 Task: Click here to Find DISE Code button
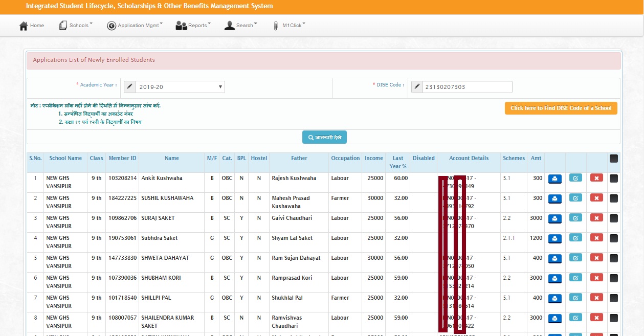561,108
